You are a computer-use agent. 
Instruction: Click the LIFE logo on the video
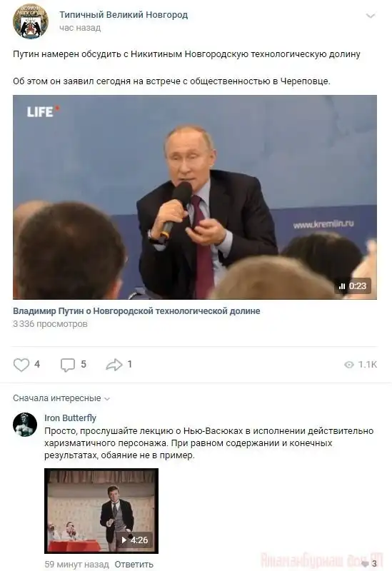(43, 111)
